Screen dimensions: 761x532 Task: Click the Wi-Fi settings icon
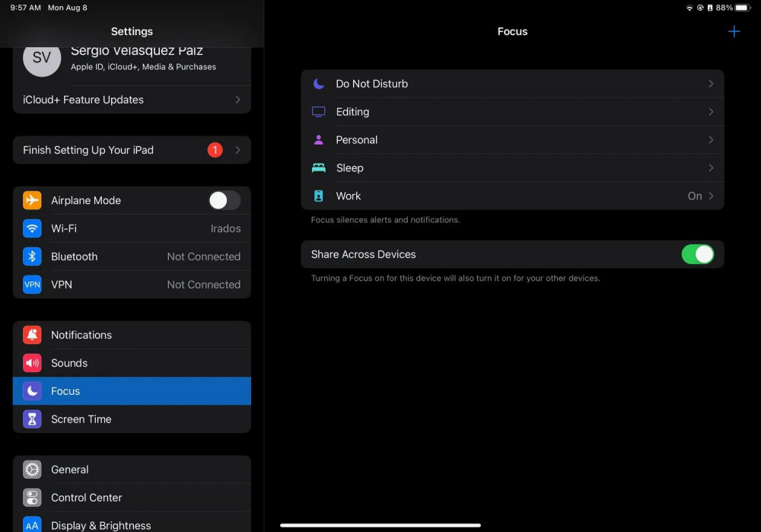point(32,228)
